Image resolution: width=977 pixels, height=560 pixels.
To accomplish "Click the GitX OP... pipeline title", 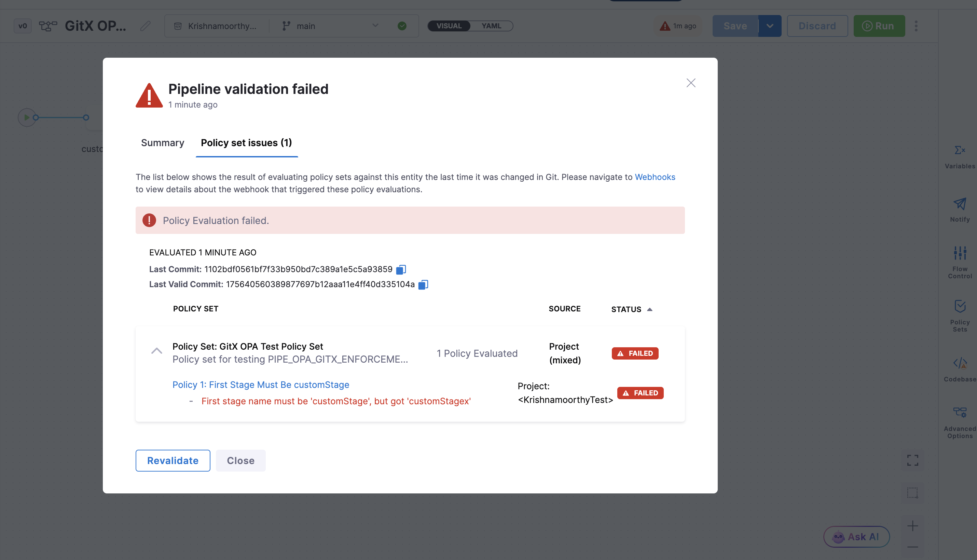I will click(x=95, y=26).
